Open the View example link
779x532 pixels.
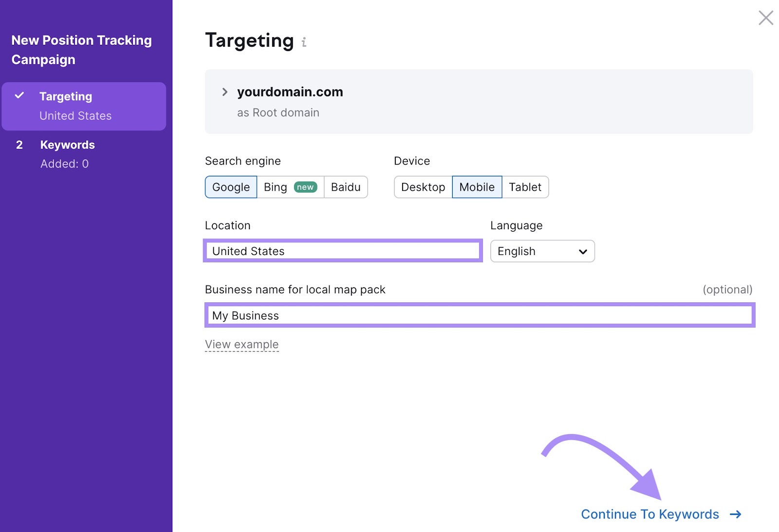pos(242,344)
